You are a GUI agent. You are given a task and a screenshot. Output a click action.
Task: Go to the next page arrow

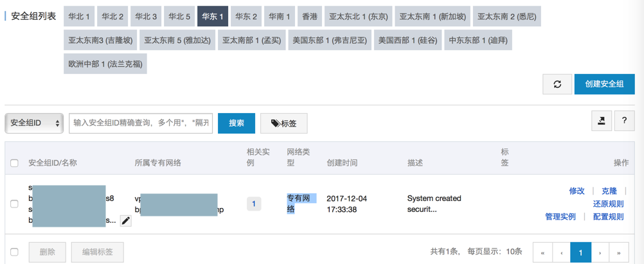[600, 252]
